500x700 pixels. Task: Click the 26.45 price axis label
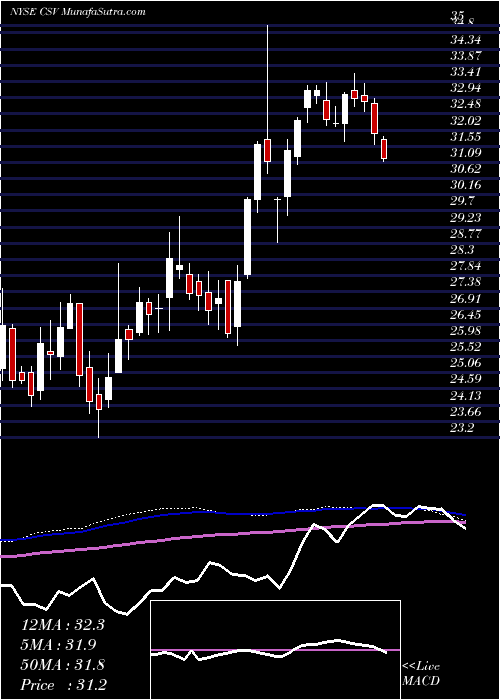coord(465,314)
